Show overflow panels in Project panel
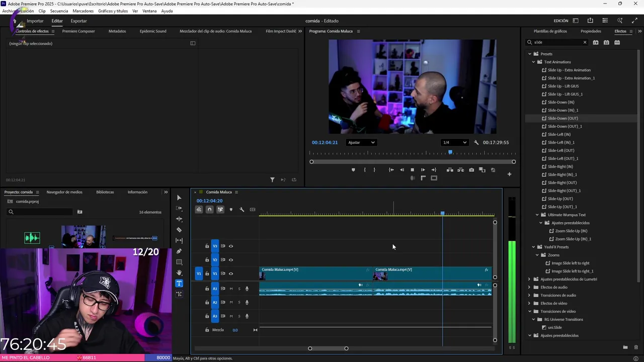The image size is (644, 362). (x=166, y=192)
